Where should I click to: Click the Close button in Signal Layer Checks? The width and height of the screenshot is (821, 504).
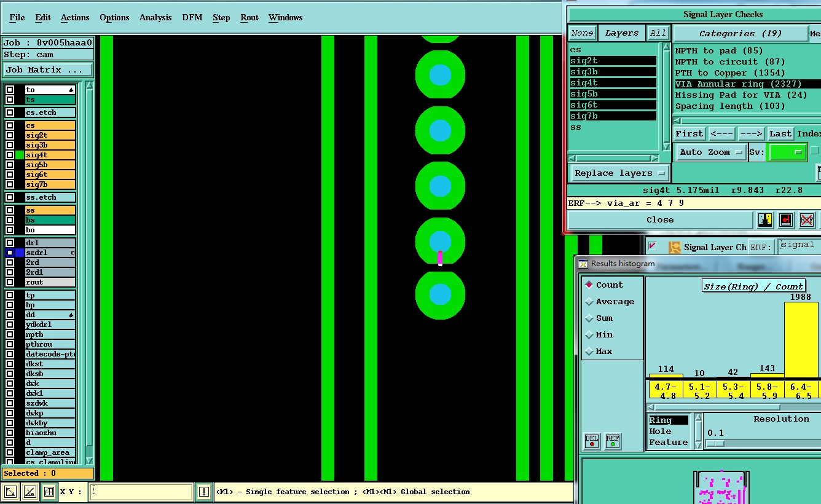pyautogui.click(x=660, y=219)
